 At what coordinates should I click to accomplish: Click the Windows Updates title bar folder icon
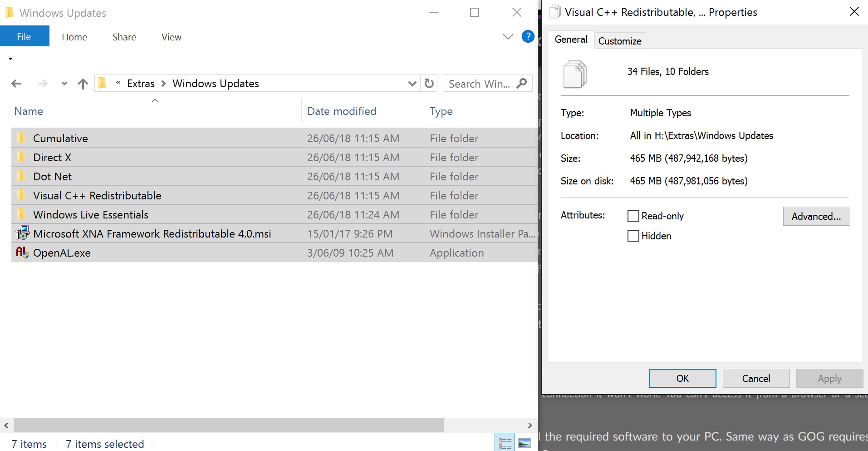[10, 12]
